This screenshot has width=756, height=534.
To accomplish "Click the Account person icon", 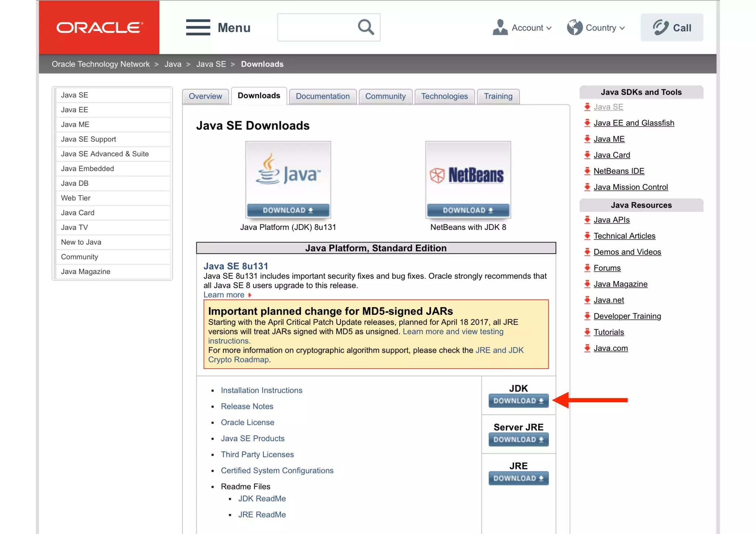I will [x=500, y=27].
